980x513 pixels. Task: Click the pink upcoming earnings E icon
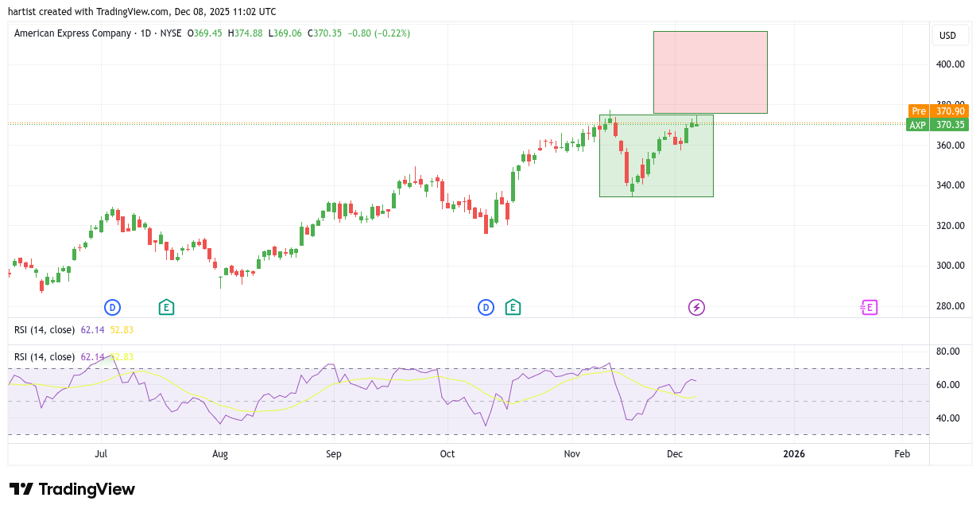point(869,307)
